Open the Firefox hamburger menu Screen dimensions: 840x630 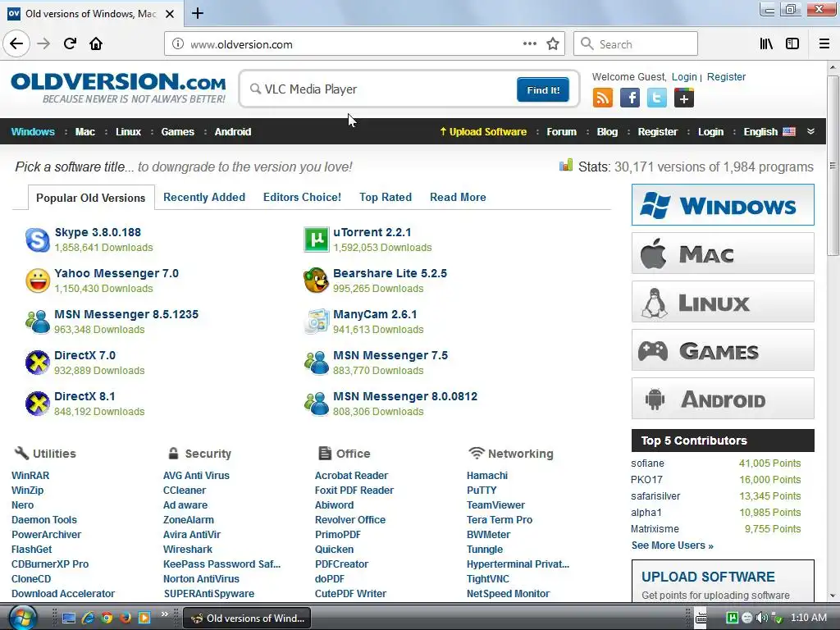click(x=824, y=44)
